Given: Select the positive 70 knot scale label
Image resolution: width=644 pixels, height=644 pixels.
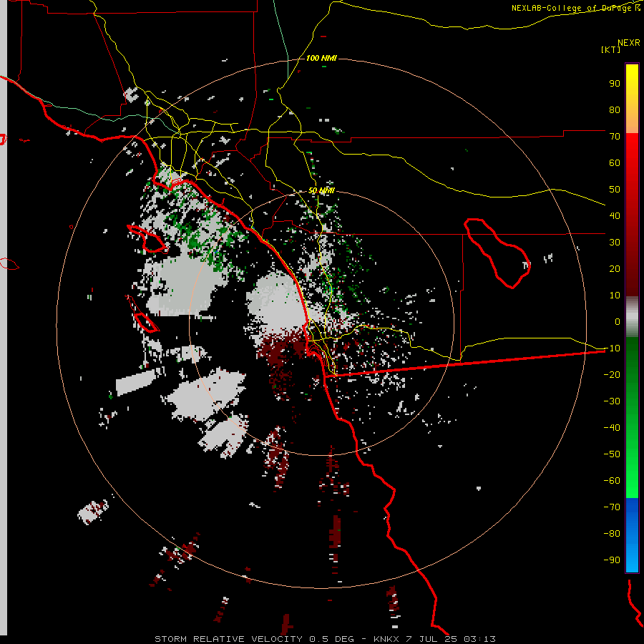Looking at the screenshot, I should tap(615, 137).
